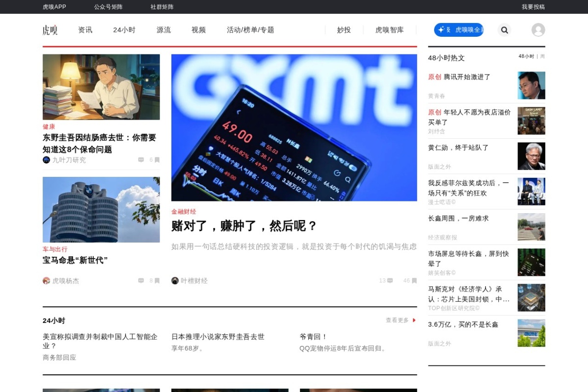Click author name 叶檀财经
Screen dimensions: 588x392
coord(194,281)
